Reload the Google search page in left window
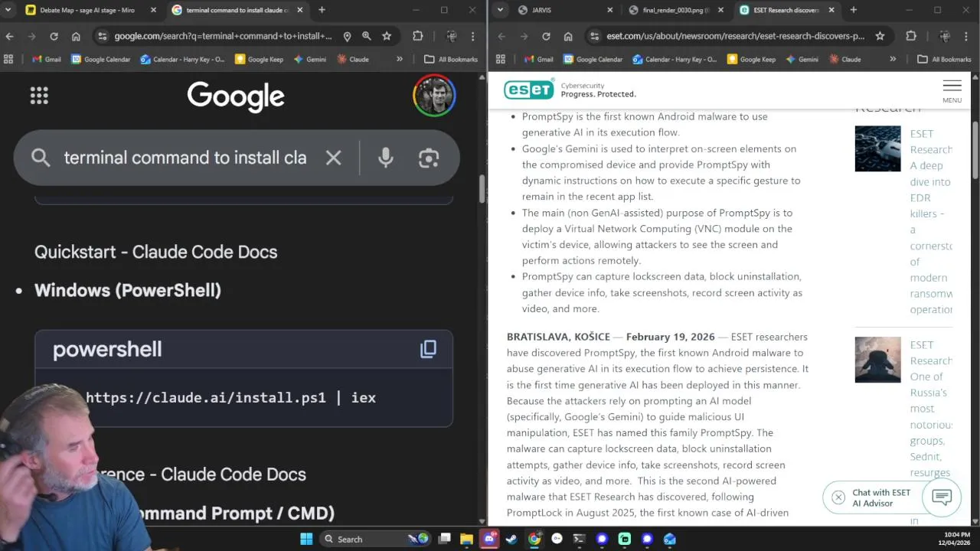Viewport: 980px width, 551px height. tap(54, 36)
